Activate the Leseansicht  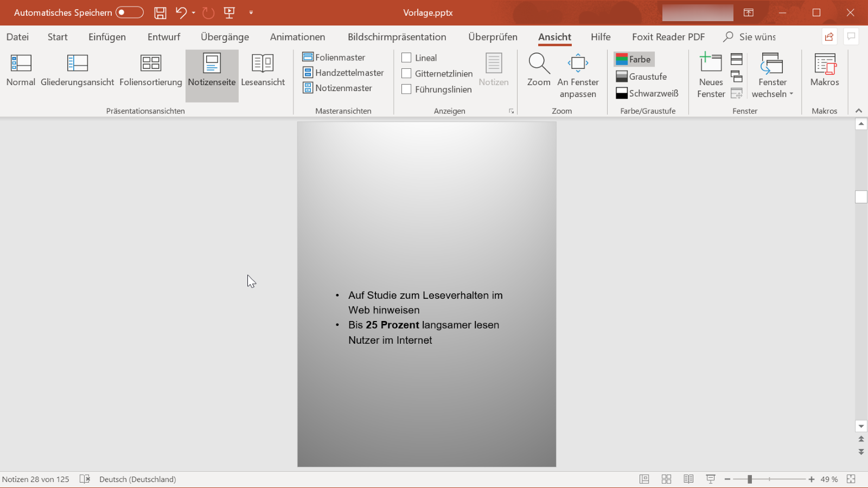pos(263,70)
